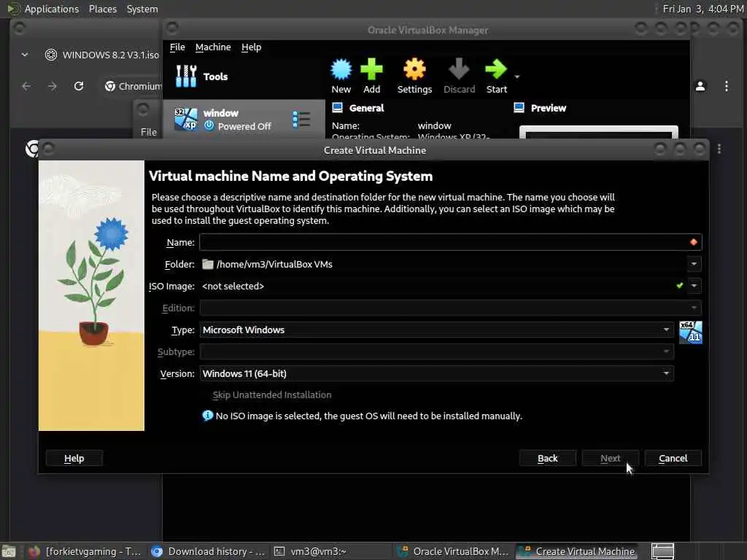This screenshot has width=747, height=560.
Task: Click the clock showing Fri Jan 3
Action: 703,9
